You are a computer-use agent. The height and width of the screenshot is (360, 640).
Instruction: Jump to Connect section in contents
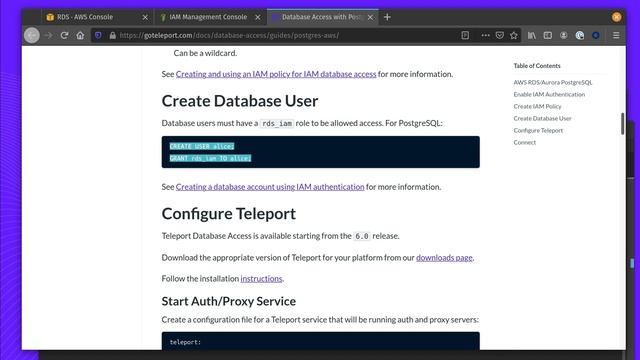click(524, 142)
